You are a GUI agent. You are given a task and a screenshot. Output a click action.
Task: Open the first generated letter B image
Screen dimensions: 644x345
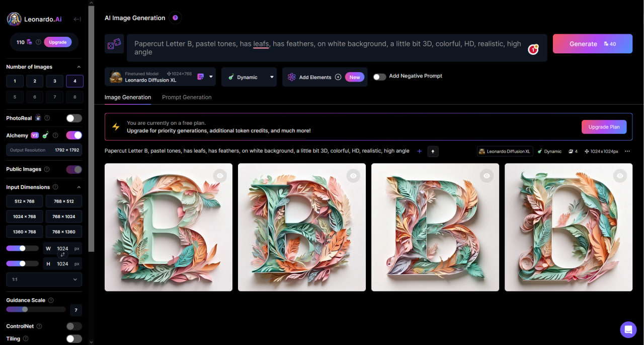pos(168,227)
